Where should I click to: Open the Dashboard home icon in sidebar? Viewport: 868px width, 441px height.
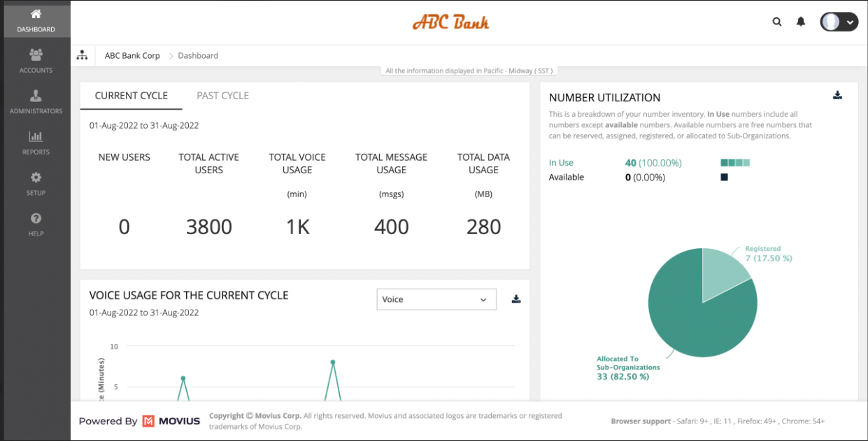pyautogui.click(x=36, y=15)
